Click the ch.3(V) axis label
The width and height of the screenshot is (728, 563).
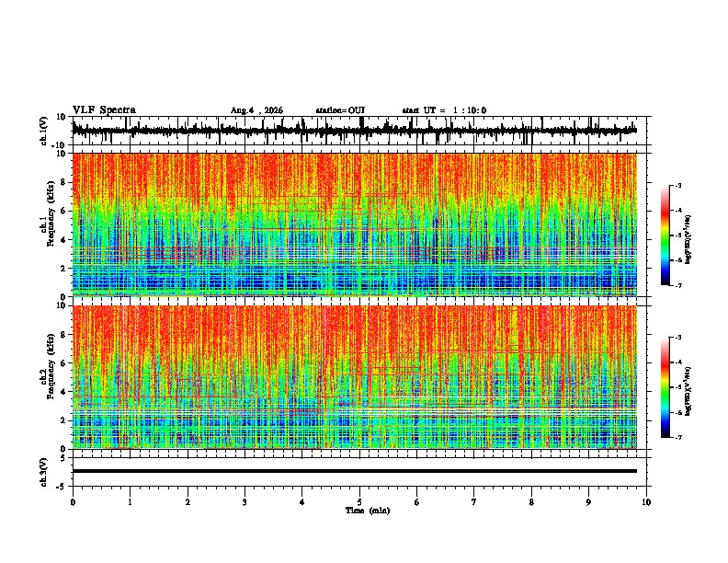pos(44,473)
